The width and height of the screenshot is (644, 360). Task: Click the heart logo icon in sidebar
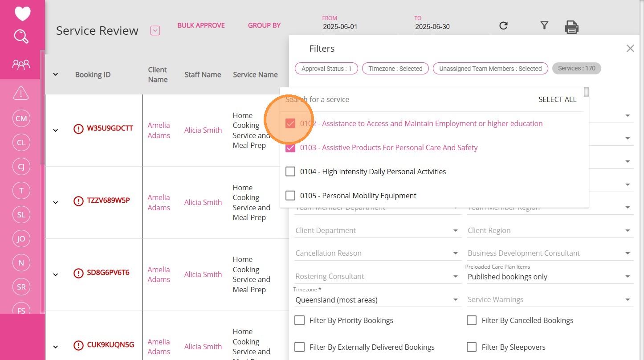[22, 13]
